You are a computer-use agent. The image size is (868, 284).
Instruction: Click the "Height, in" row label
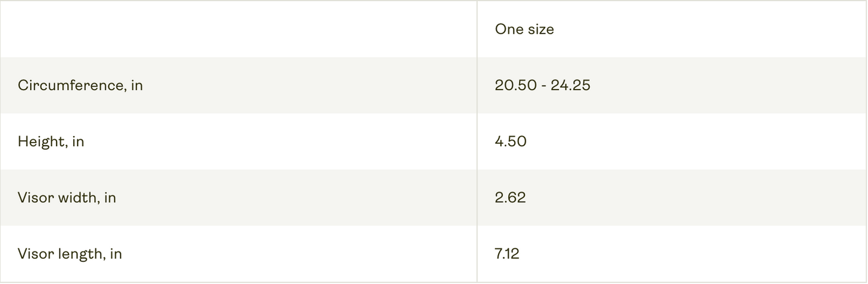click(50, 142)
